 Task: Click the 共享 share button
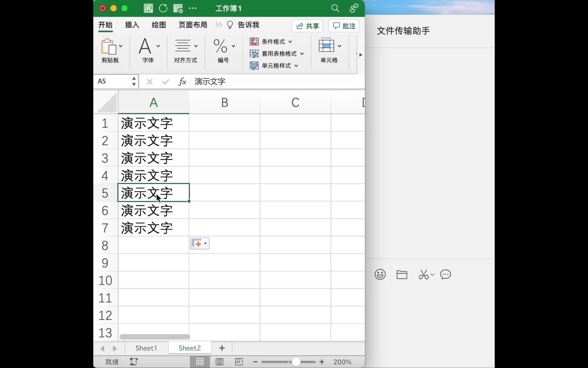point(307,26)
